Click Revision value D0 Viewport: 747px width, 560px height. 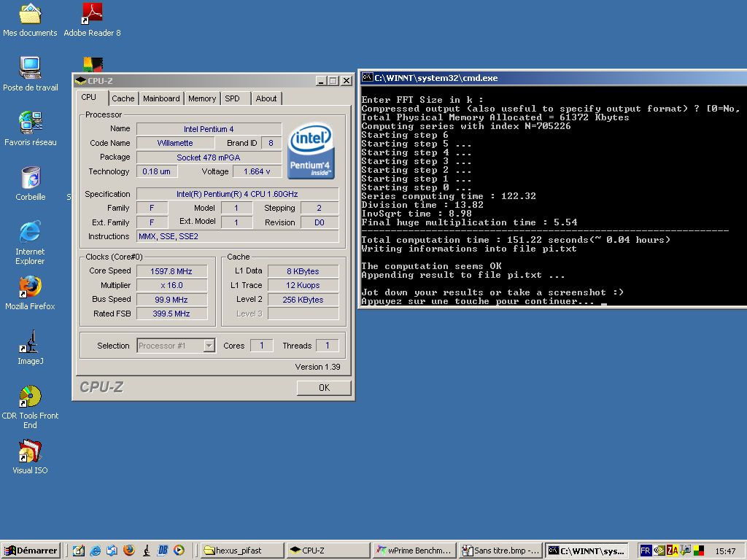point(320,222)
